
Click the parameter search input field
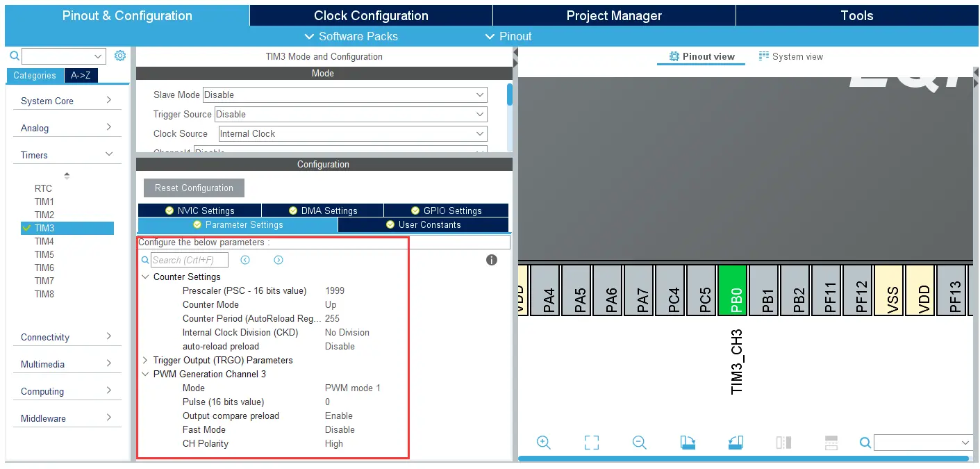[x=189, y=260]
